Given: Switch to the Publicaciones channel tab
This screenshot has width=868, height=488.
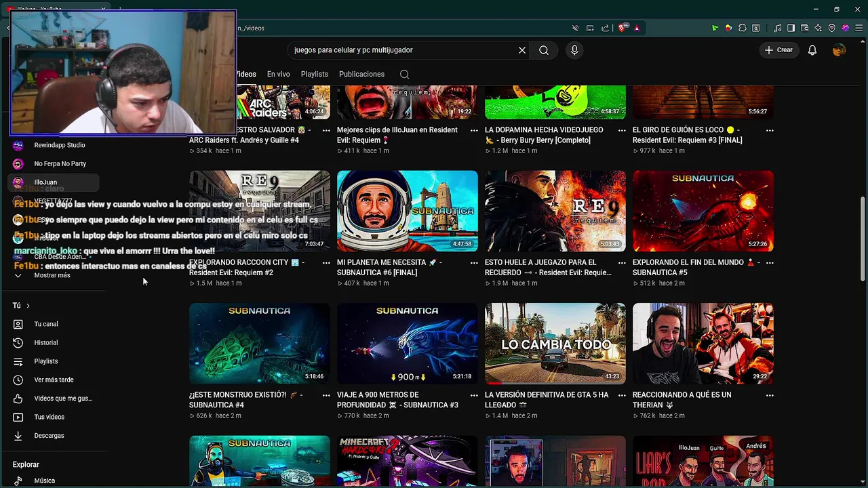Looking at the screenshot, I should click(x=361, y=74).
